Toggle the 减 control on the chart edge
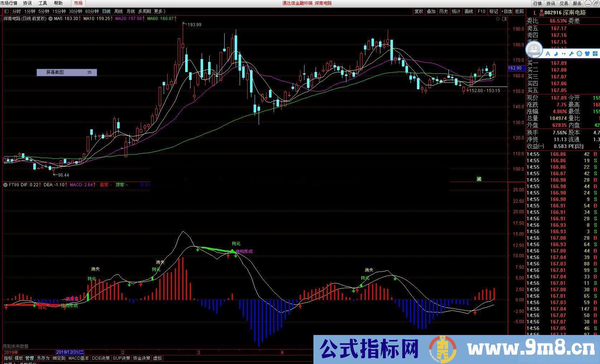 click(x=479, y=179)
